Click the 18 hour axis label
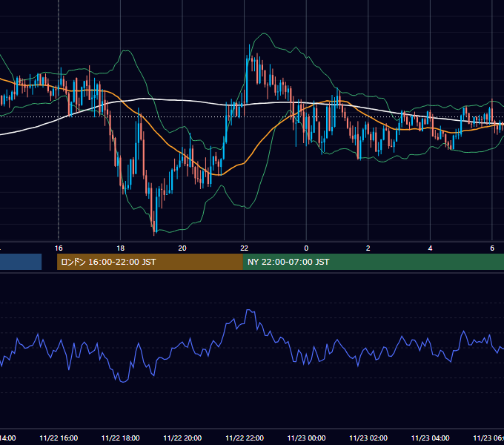This screenshot has width=504, height=445. tap(121, 248)
